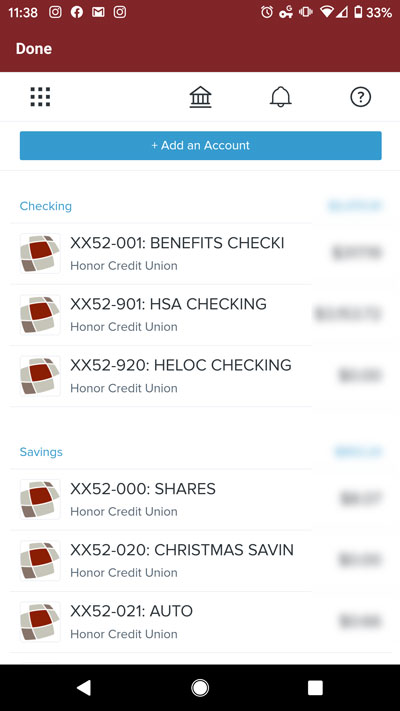400x711 pixels.
Task: Tap the Android recent apps square
Action: pos(315,687)
